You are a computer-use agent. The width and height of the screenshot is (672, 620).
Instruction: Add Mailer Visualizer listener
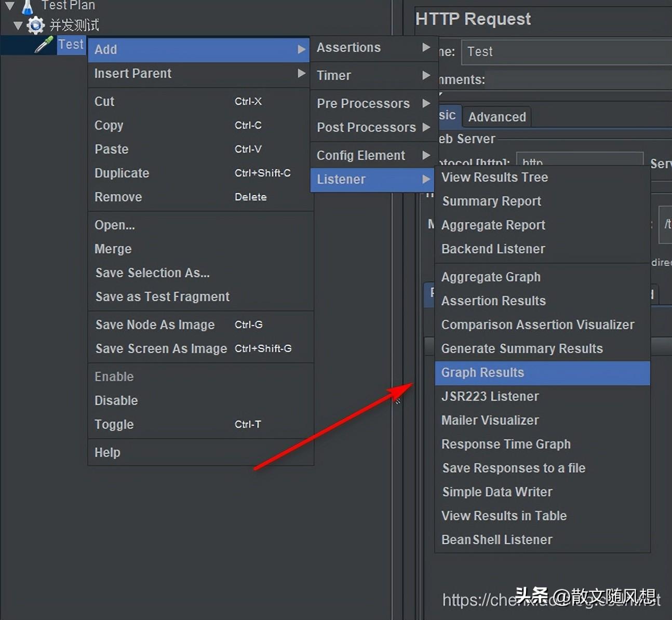point(542,421)
